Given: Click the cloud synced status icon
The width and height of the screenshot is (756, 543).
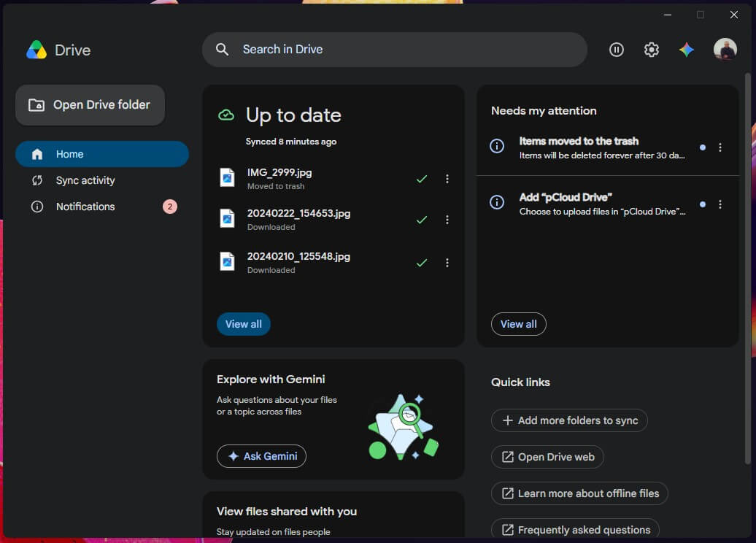Looking at the screenshot, I should (x=226, y=115).
